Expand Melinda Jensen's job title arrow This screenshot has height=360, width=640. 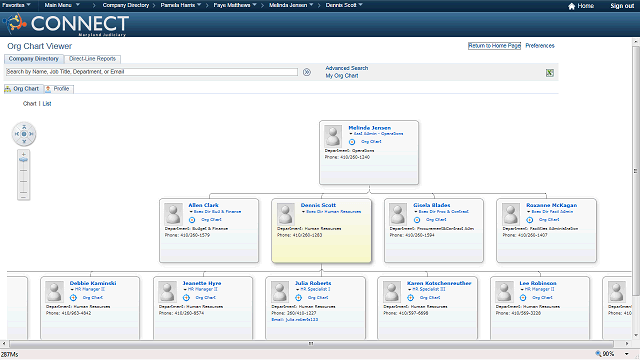351,133
